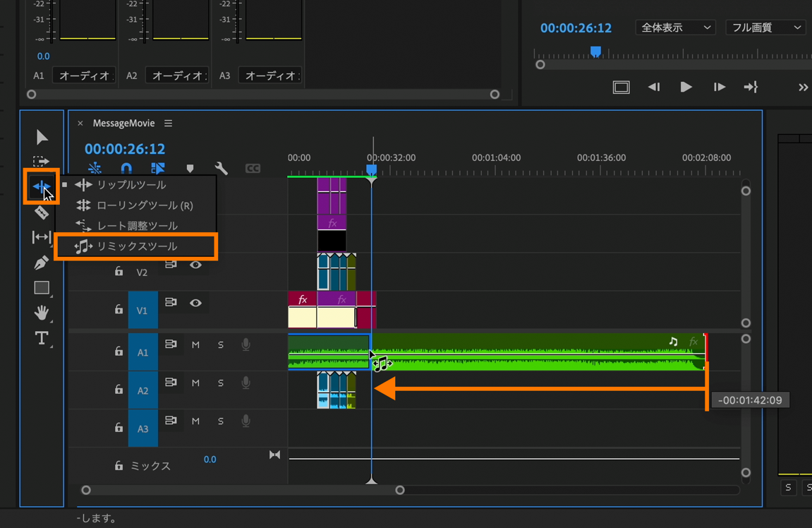Select the Slip tool
812x528 pixels.
pos(42,237)
